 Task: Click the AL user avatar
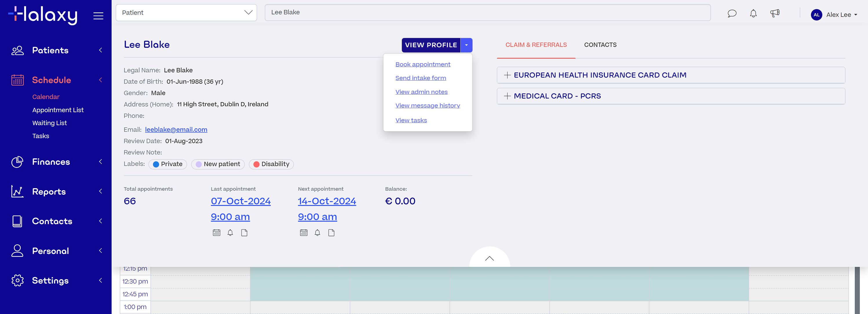816,15
